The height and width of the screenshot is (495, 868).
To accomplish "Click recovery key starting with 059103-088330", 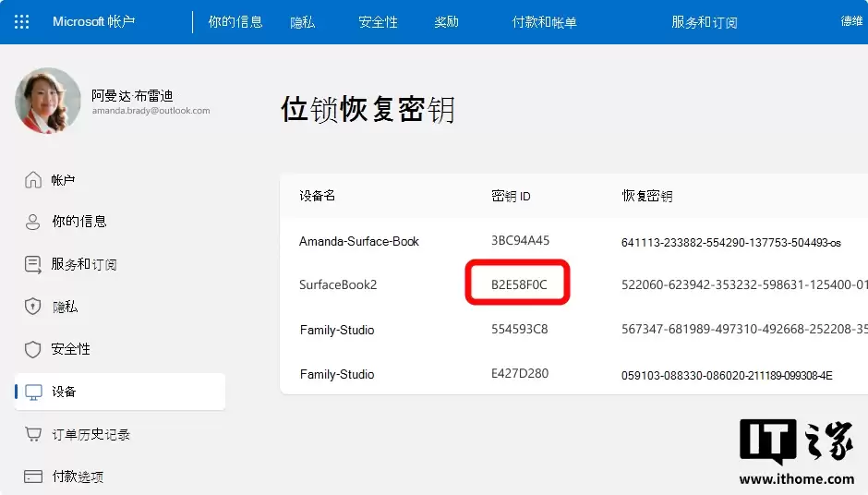I will (727, 375).
